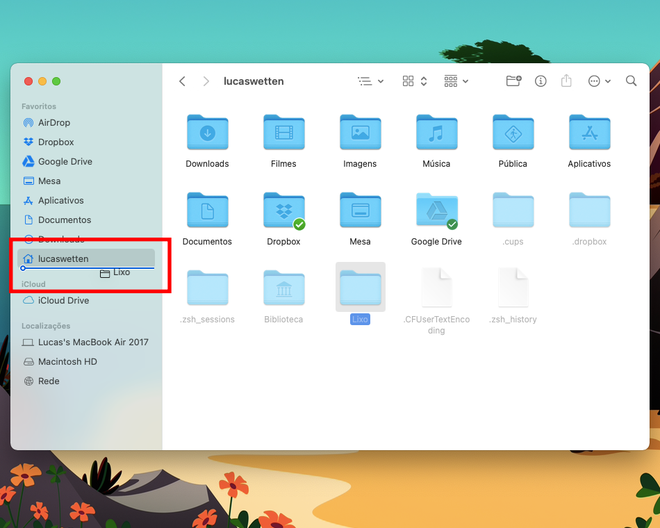
Task: Open iCloud Drive in the sidebar
Action: [x=86, y=300]
